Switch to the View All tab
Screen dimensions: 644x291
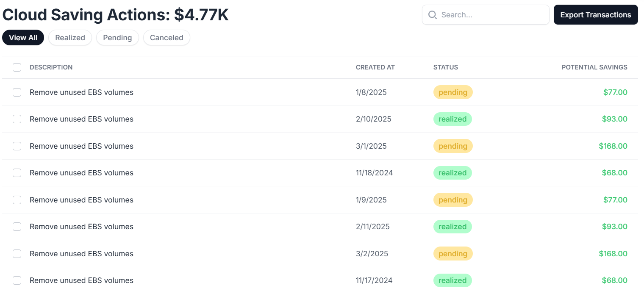coord(23,38)
